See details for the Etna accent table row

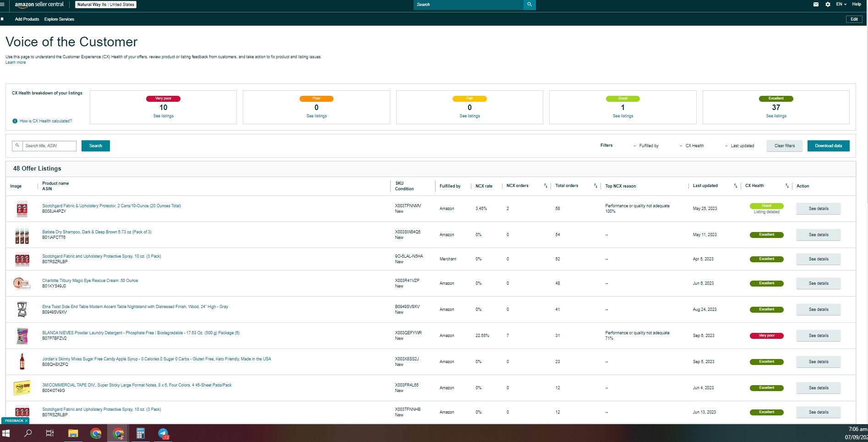819,309
